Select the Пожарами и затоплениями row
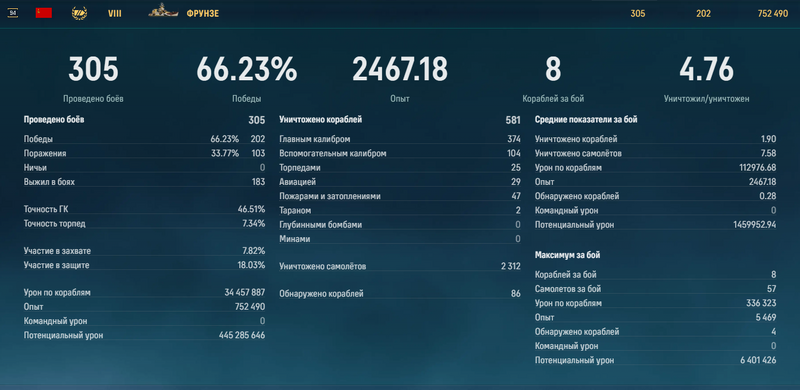This screenshot has height=390, width=800. tap(400, 197)
